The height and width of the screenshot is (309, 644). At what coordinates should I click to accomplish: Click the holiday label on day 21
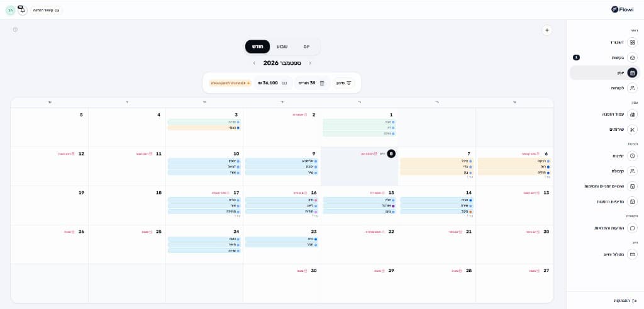coord(455,232)
